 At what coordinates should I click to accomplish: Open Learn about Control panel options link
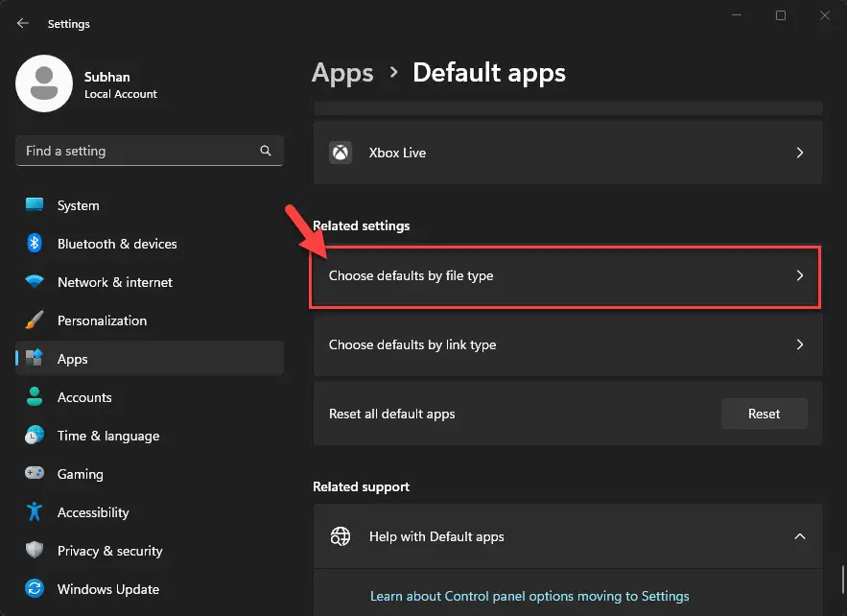[529, 596]
